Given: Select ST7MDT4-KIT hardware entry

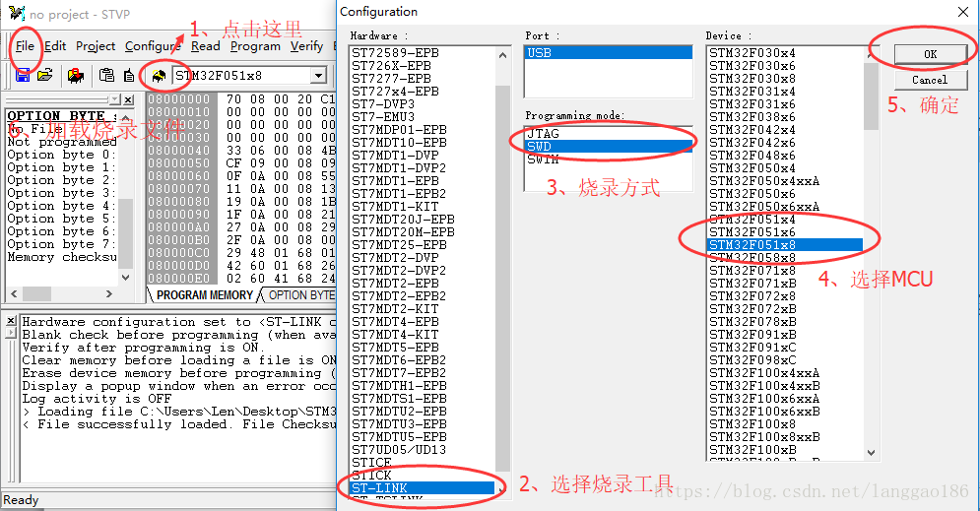Looking at the screenshot, I should click(423, 335).
